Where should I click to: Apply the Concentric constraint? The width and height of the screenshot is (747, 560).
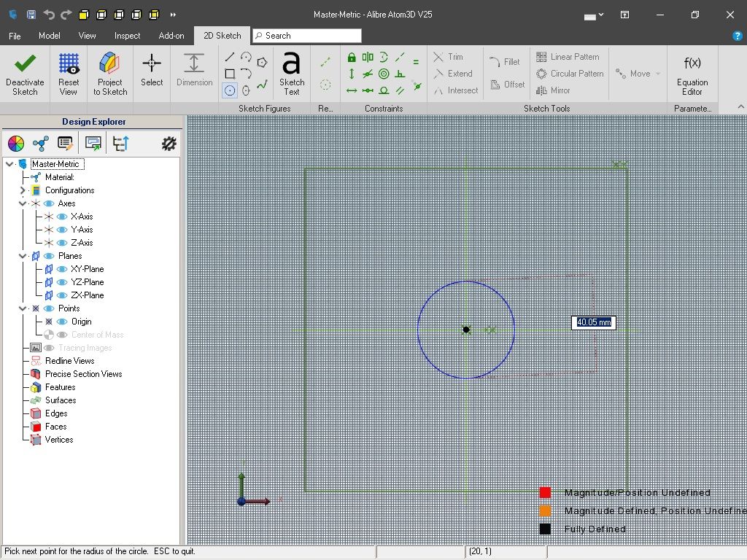click(x=384, y=74)
